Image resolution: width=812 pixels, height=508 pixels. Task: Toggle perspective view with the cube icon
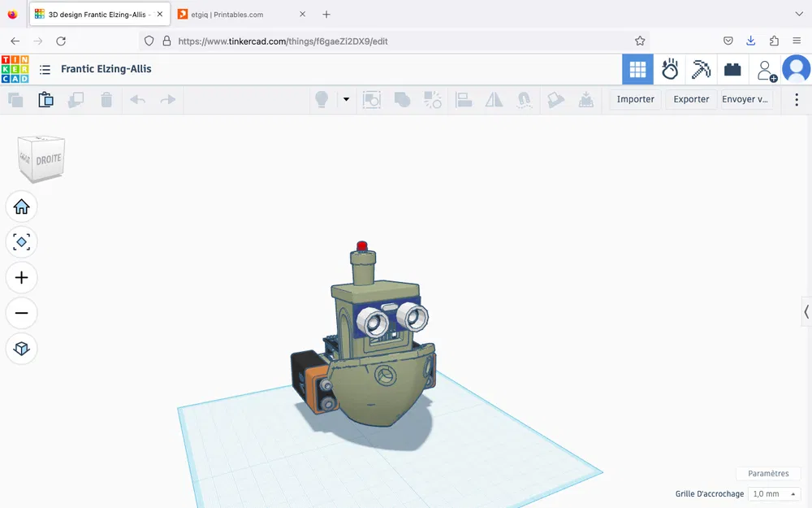[21, 349]
